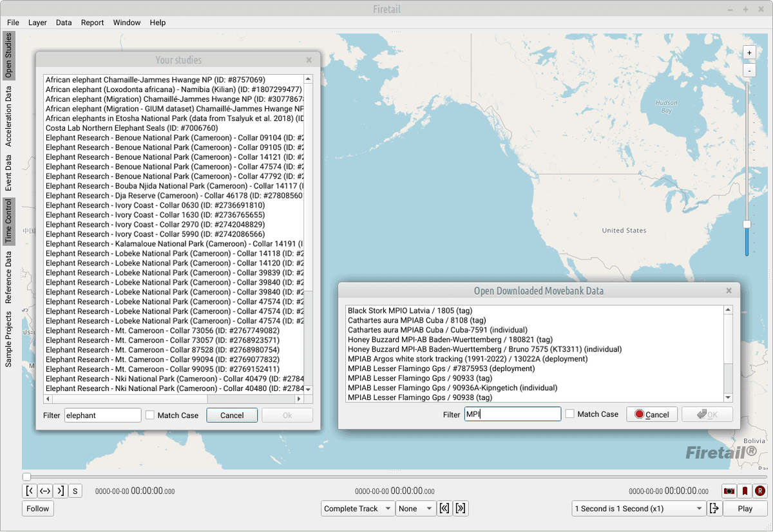Click the step backward track icon
773x532 pixels.
[444, 508]
